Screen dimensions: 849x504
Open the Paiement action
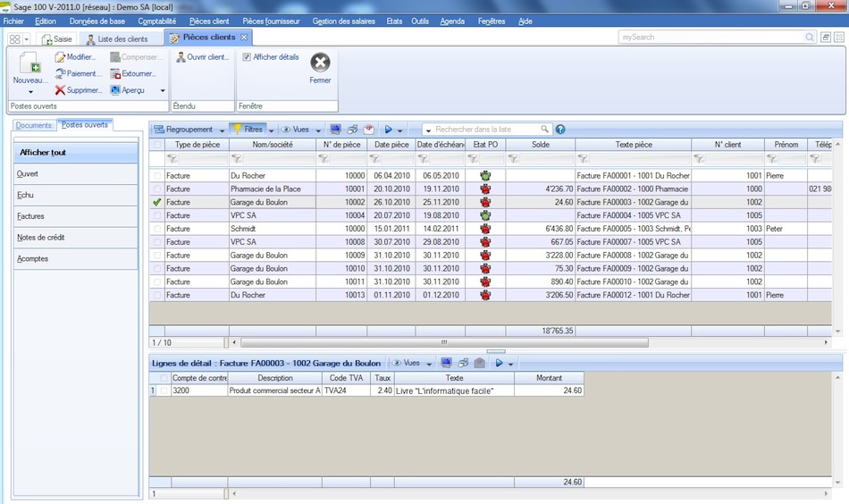pyautogui.click(x=78, y=73)
